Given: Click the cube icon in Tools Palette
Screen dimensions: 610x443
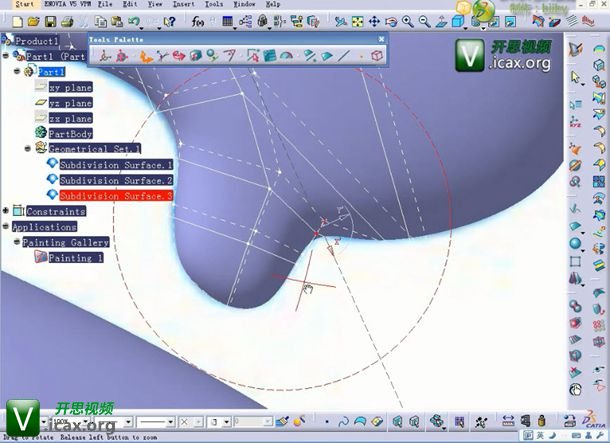Looking at the screenshot, I should pyautogui.click(x=377, y=56).
